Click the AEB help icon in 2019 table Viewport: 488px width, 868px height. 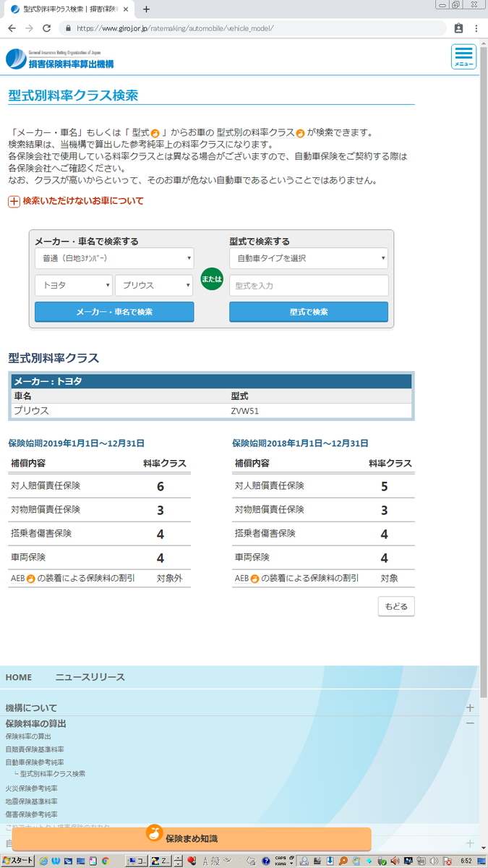(30, 579)
